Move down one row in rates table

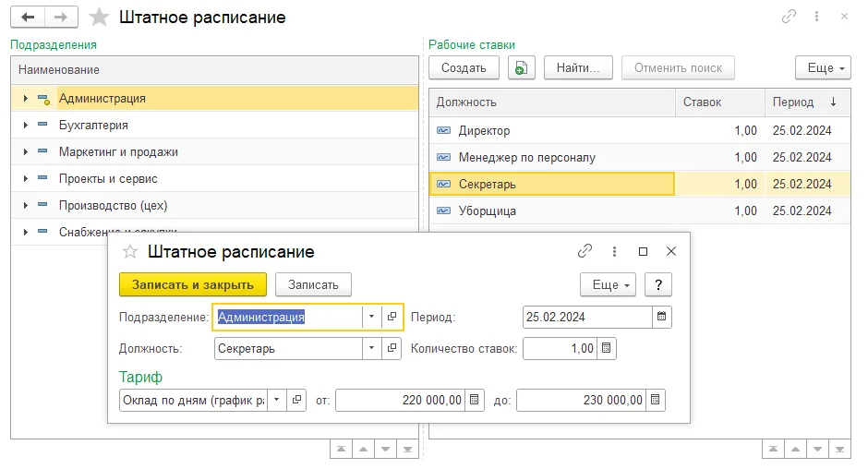coord(817,449)
